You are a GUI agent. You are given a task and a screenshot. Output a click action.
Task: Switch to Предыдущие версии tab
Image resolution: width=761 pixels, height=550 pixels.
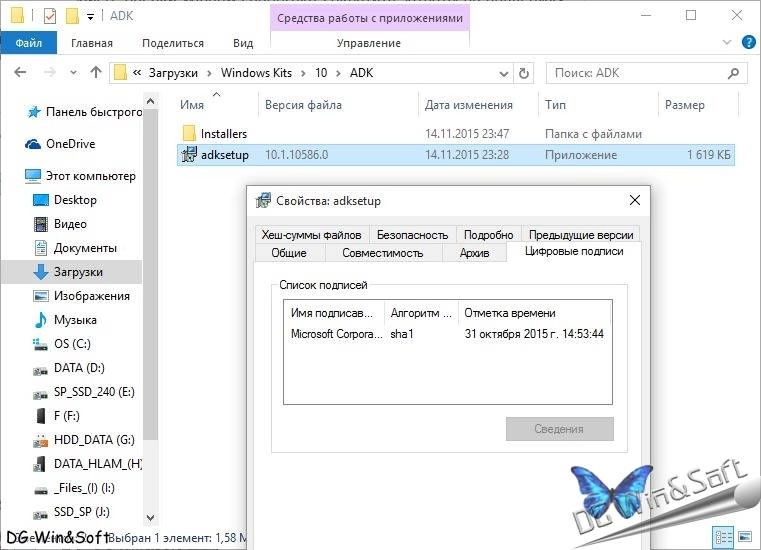(x=581, y=235)
